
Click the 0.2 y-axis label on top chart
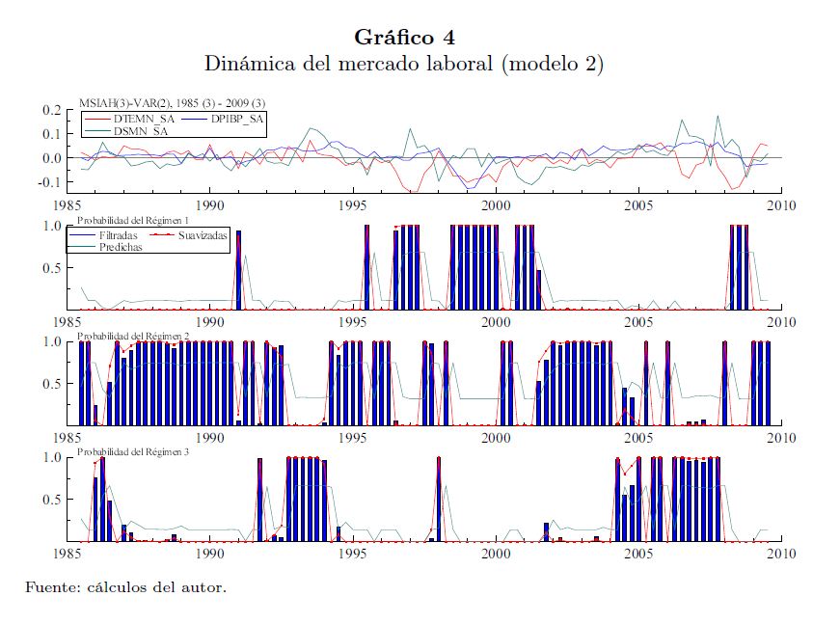(x=51, y=111)
